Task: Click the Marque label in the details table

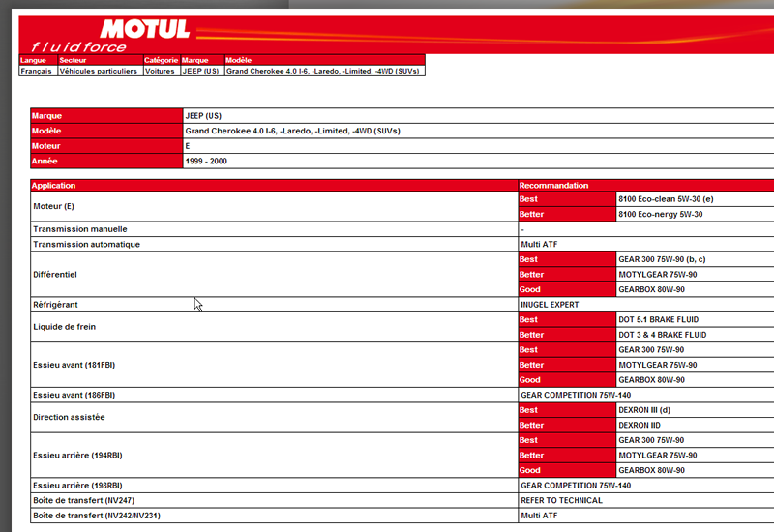Action: click(106, 116)
